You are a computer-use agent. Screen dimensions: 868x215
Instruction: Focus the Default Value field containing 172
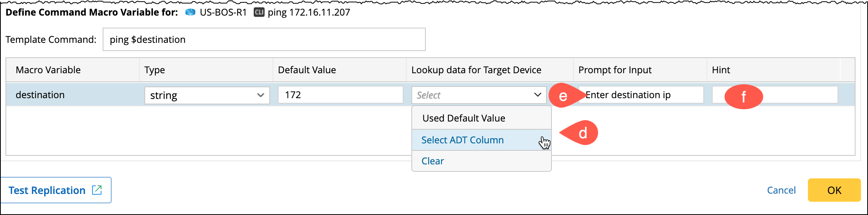340,95
